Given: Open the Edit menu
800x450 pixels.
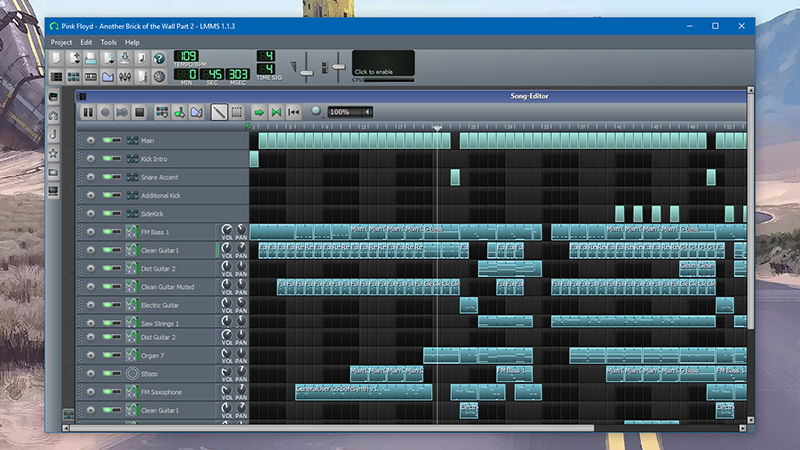Looking at the screenshot, I should (x=86, y=42).
